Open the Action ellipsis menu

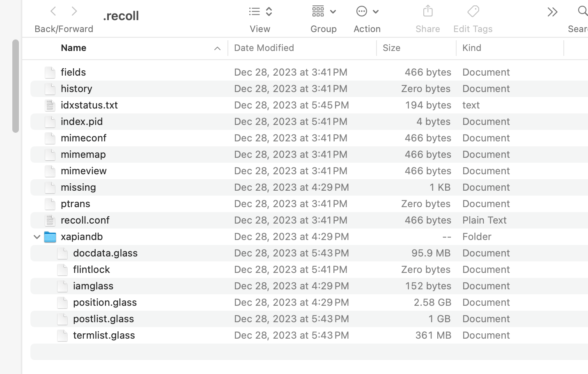point(367,12)
